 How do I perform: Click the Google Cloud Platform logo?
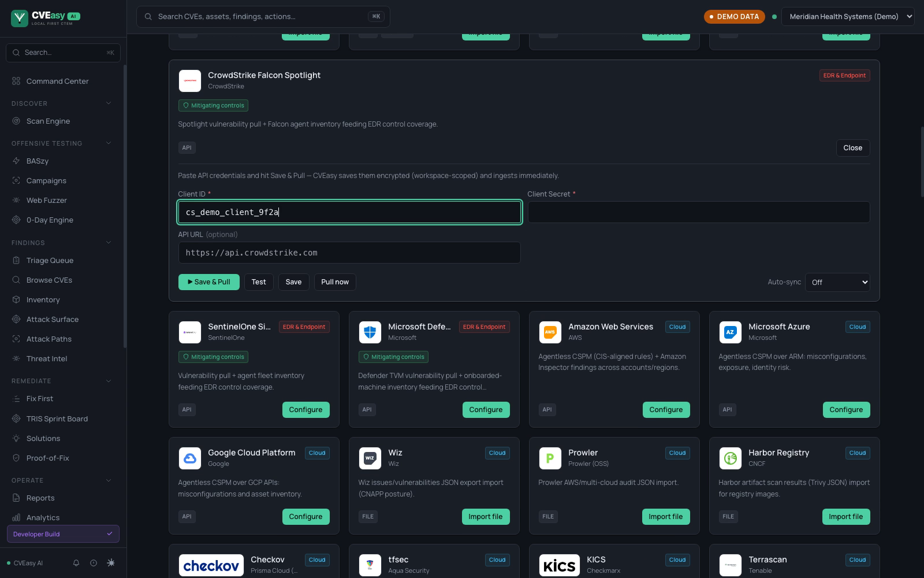point(190,458)
